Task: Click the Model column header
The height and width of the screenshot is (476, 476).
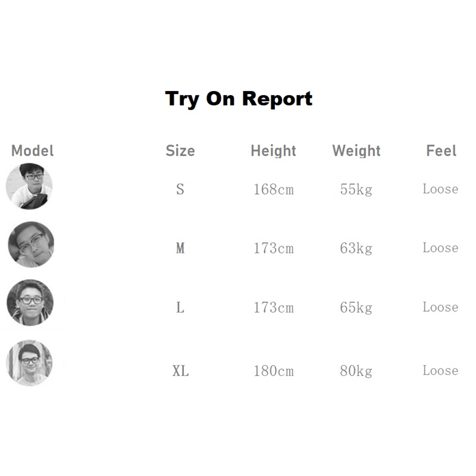Action: pos(33,151)
